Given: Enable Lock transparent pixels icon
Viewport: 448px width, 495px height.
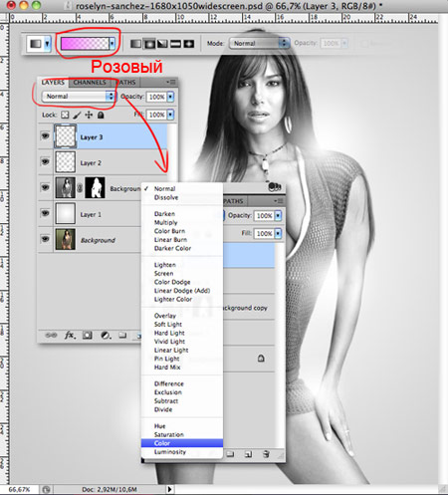Looking at the screenshot, I should pos(65,115).
